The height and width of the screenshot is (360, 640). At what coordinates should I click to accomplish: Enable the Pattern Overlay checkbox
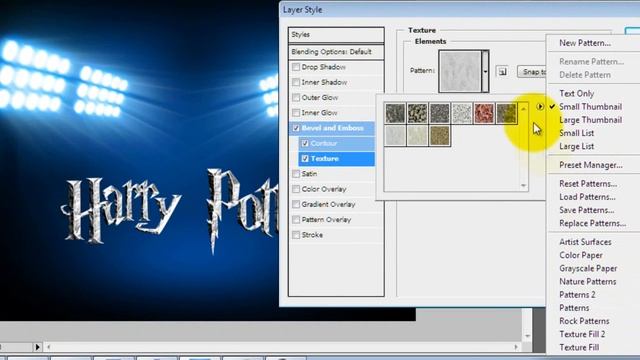pyautogui.click(x=296, y=220)
